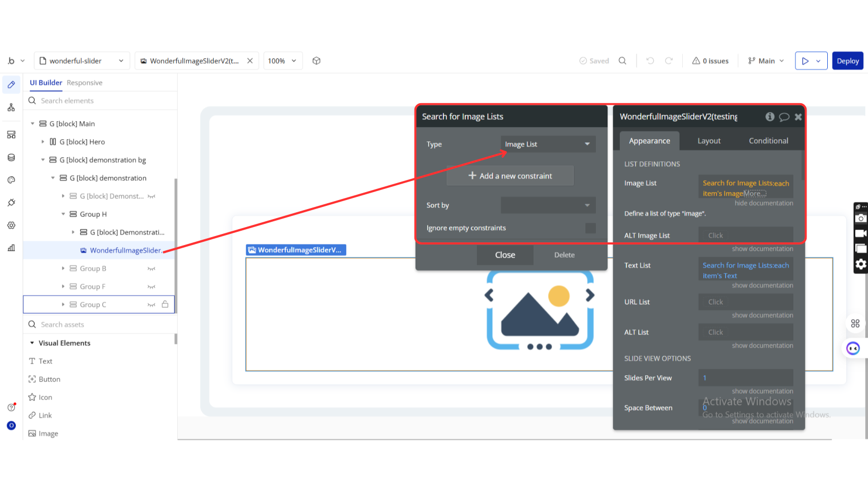Click Delete in the search popup
The width and height of the screenshot is (868, 489).
pos(564,255)
